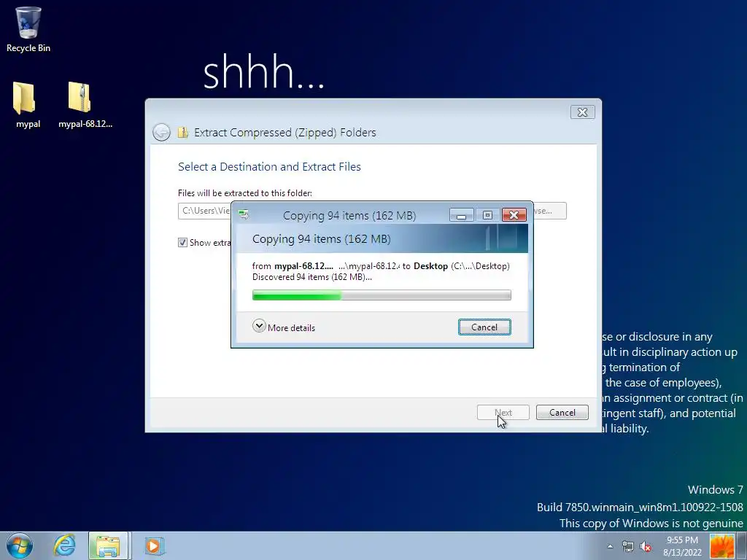Open the network tray icon

[627, 546]
